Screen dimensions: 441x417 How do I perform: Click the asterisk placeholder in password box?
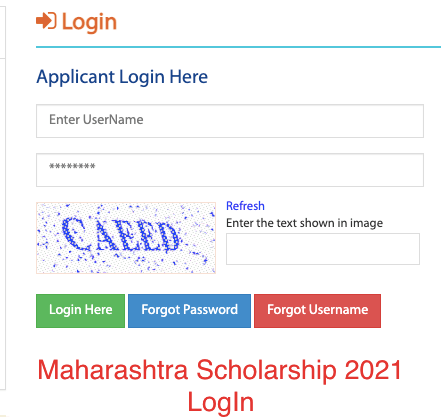pyautogui.click(x=72, y=166)
